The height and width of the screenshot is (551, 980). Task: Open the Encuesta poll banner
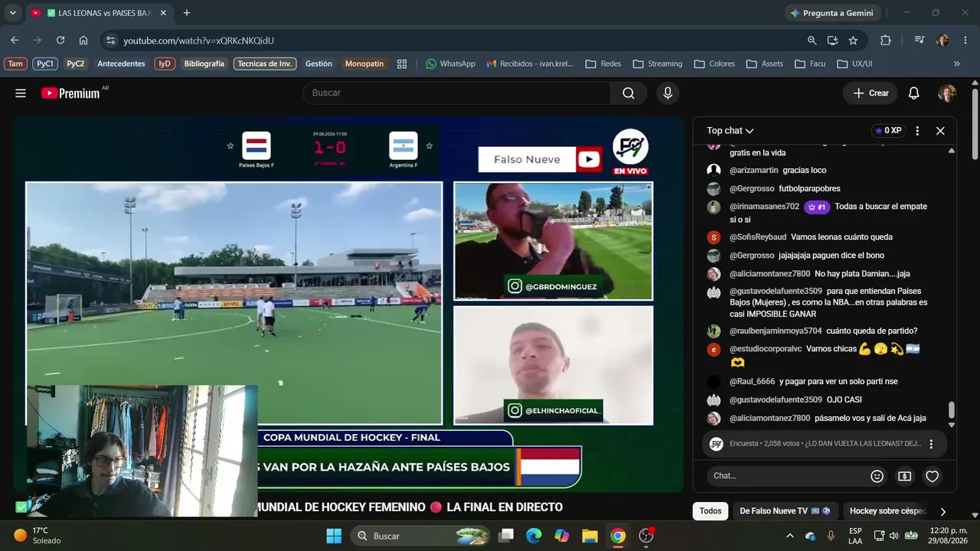click(x=825, y=444)
